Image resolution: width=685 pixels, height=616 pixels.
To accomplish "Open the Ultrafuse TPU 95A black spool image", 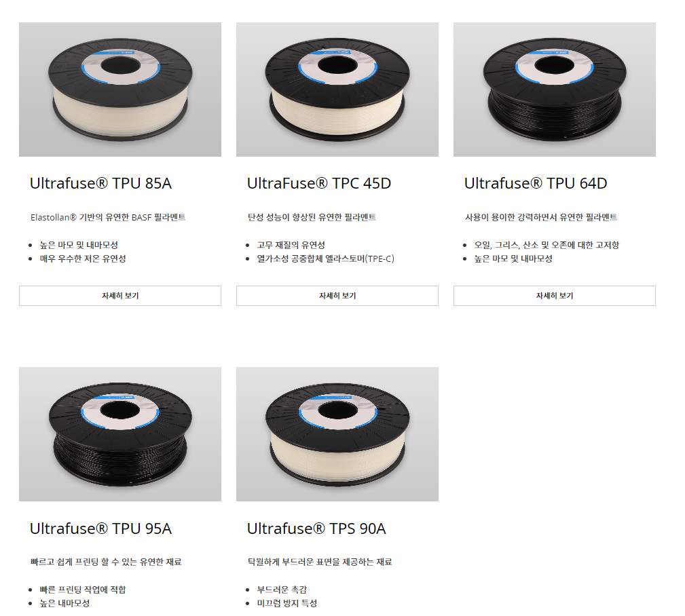I will click(120, 434).
